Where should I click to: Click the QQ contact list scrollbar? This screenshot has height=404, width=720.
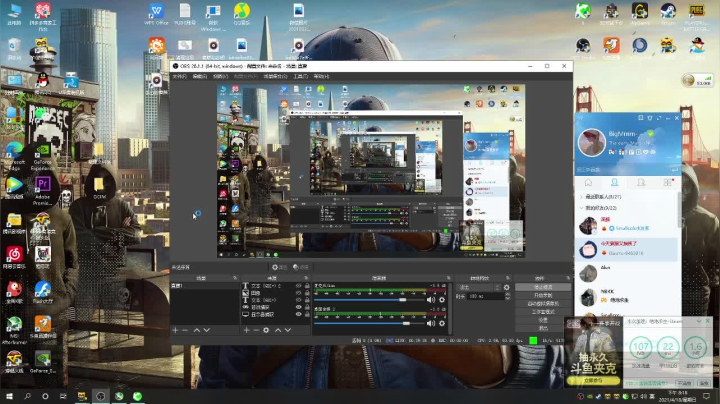click(x=680, y=209)
